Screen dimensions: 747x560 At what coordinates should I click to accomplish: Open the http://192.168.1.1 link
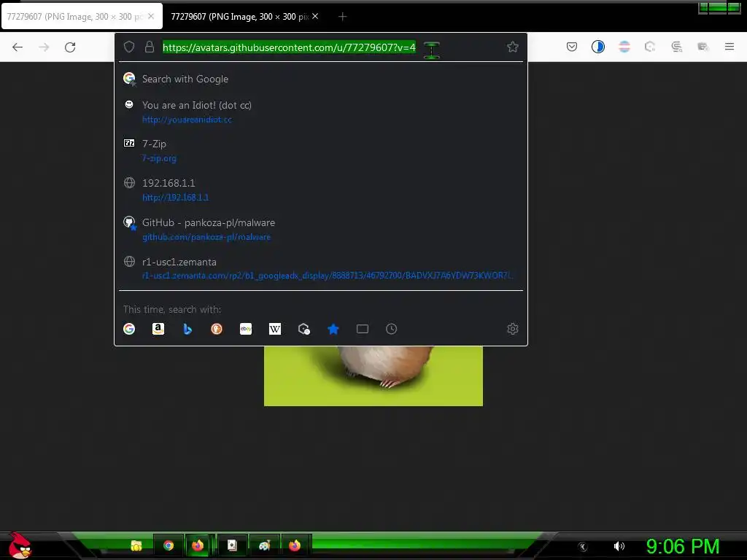click(175, 197)
